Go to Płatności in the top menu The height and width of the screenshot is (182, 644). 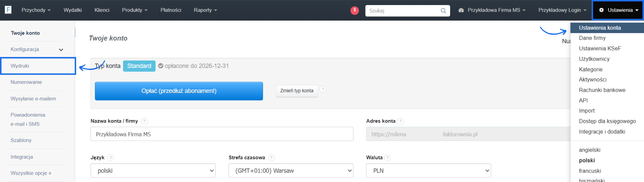tap(171, 10)
